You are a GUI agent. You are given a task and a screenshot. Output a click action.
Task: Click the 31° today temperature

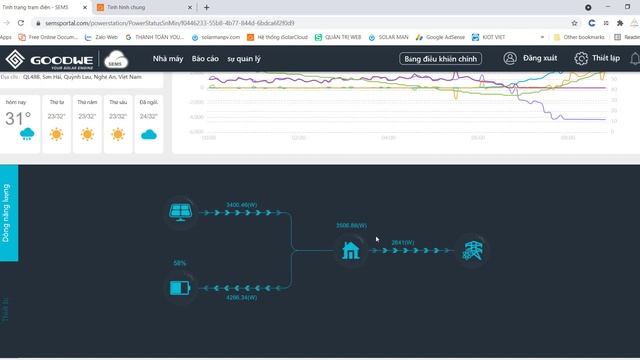pos(18,119)
